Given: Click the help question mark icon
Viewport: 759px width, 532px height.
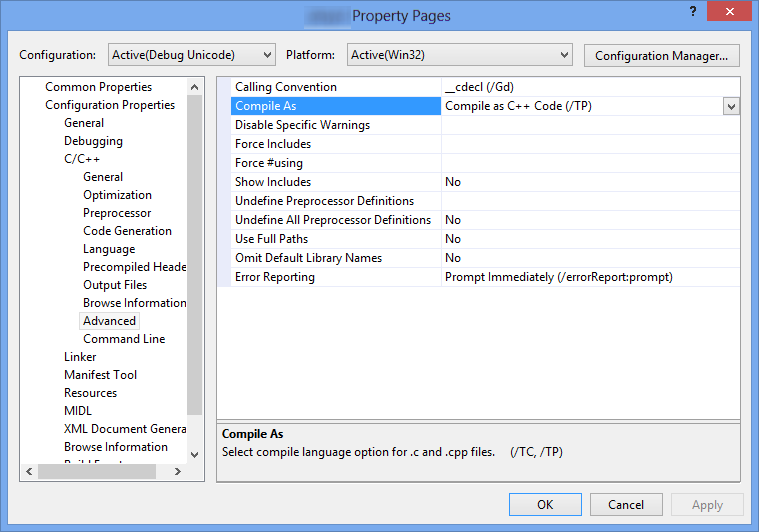Looking at the screenshot, I should coord(693,11).
